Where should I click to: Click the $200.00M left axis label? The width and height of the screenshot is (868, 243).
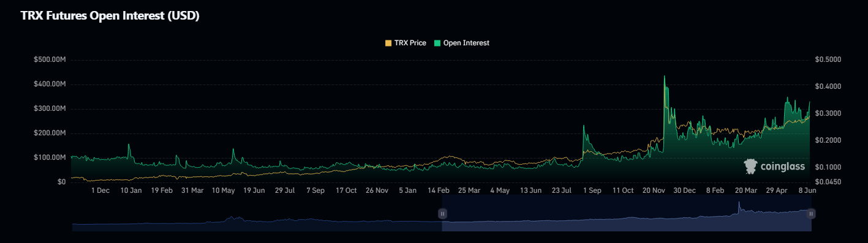click(x=50, y=133)
